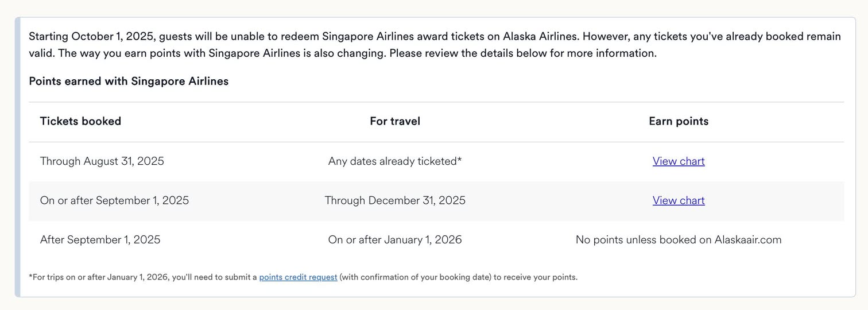This screenshot has width=868, height=310.
Task: Click the Any dates already ticketed cell
Action: pos(395,161)
